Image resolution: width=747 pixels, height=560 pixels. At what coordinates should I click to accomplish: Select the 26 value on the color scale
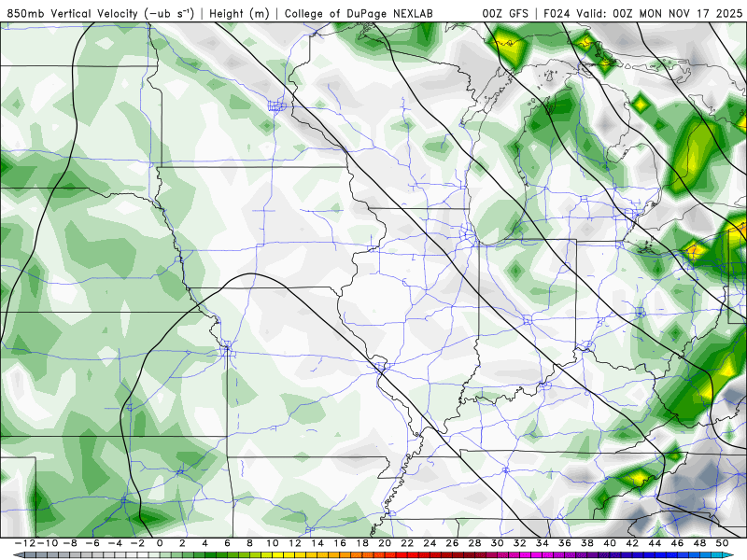pyautogui.click(x=452, y=543)
